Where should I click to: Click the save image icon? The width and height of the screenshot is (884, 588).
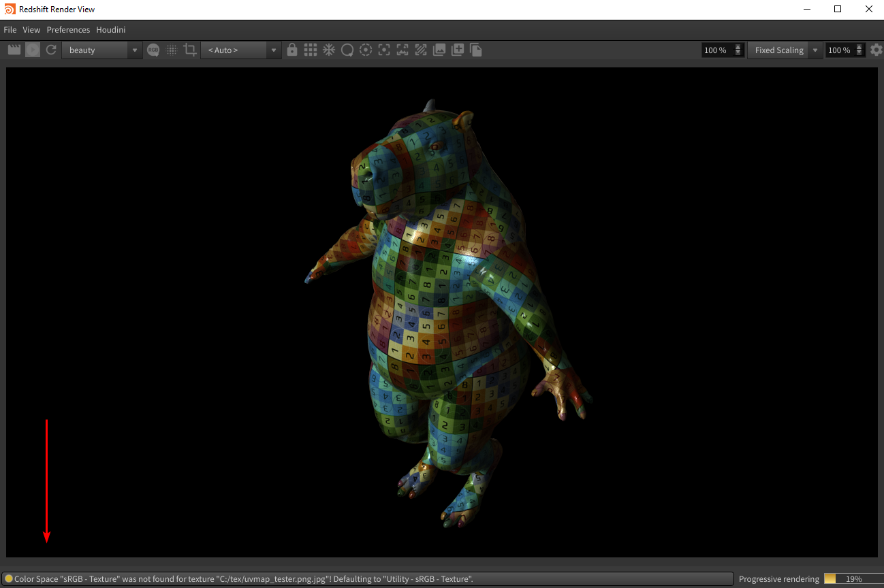[439, 50]
